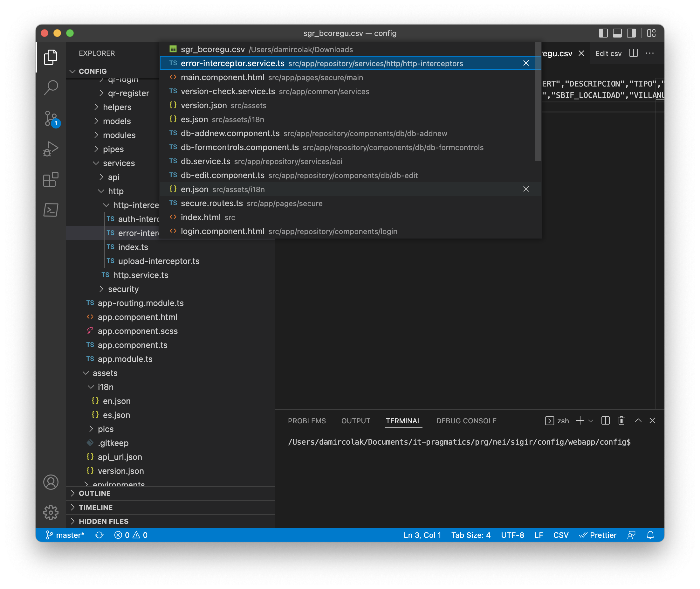Image resolution: width=700 pixels, height=589 pixels.
Task: Kill the terminal with the trash icon
Action: [x=621, y=420]
